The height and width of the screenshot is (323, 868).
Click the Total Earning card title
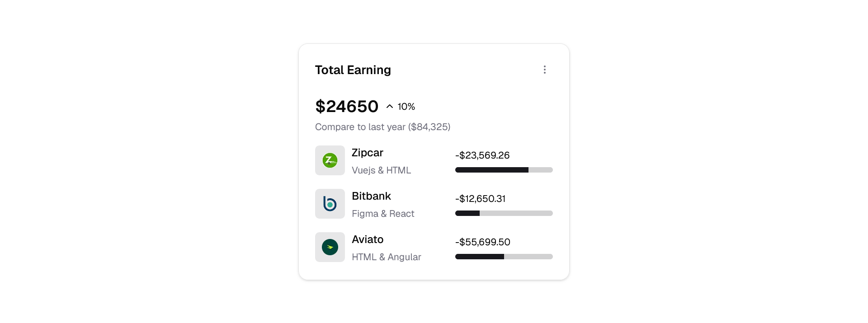pyautogui.click(x=353, y=70)
